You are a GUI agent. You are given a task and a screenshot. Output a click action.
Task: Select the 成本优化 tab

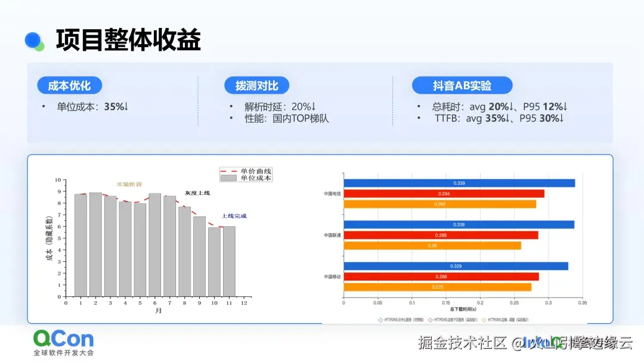coord(70,85)
